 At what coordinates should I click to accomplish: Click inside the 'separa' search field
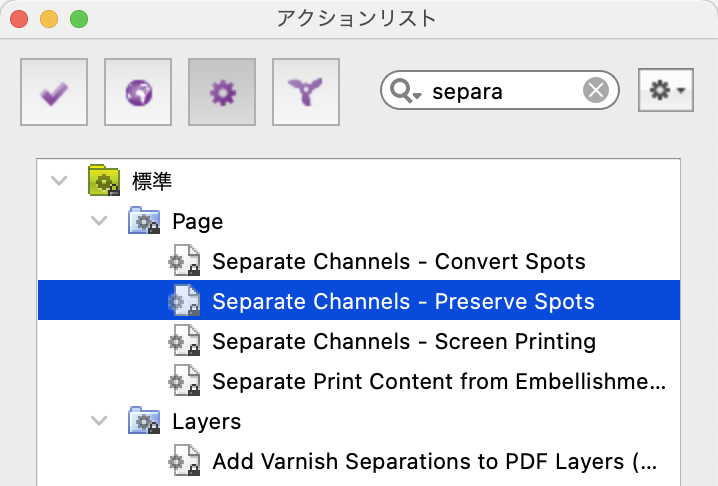coord(499,90)
